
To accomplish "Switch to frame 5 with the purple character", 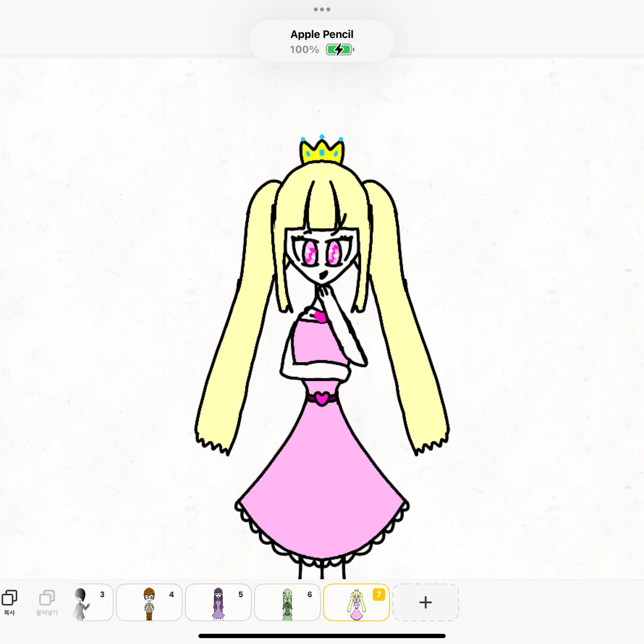I will click(218, 602).
